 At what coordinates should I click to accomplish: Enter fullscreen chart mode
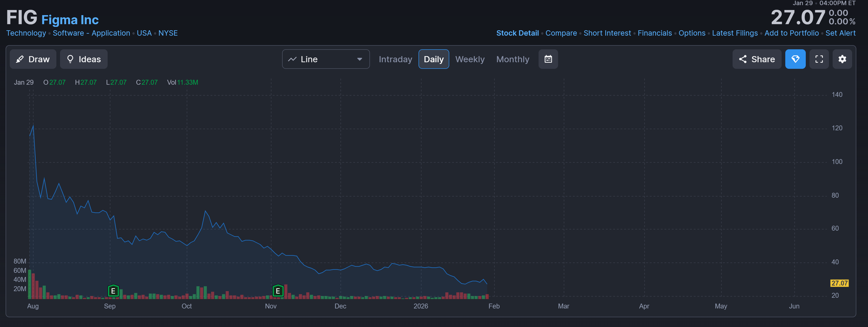tap(819, 59)
